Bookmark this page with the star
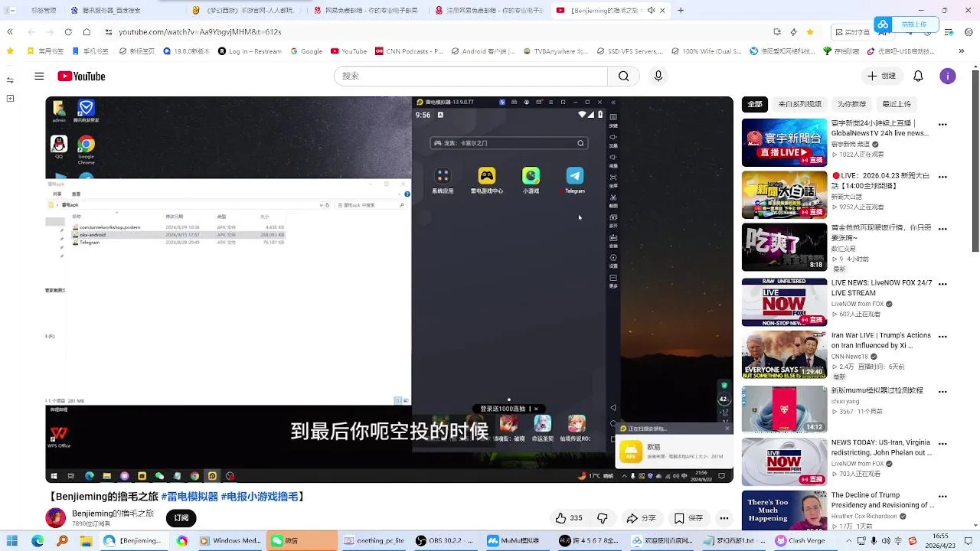The image size is (980, 551). pyautogui.click(x=810, y=32)
